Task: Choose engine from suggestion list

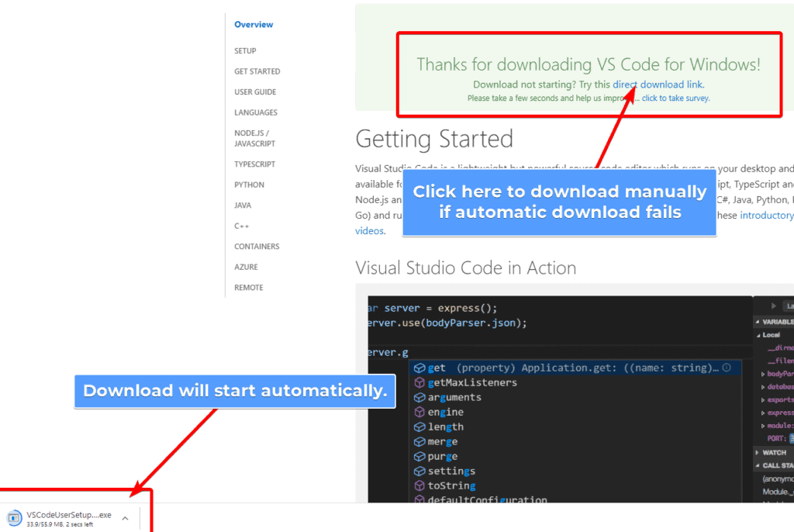Action: pyautogui.click(x=446, y=412)
